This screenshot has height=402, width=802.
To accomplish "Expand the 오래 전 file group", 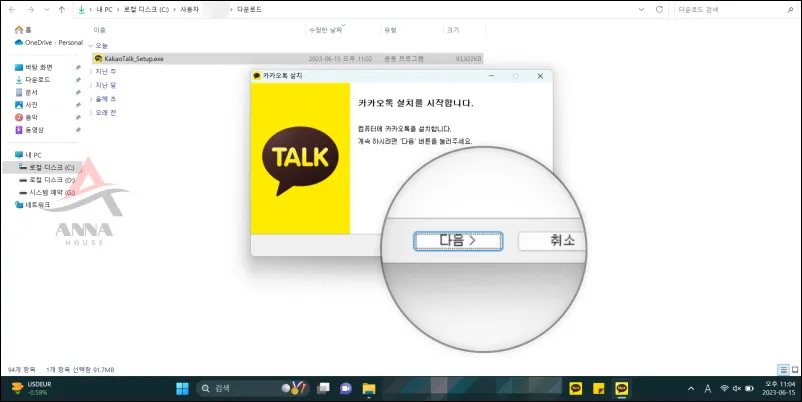I will tap(91, 113).
